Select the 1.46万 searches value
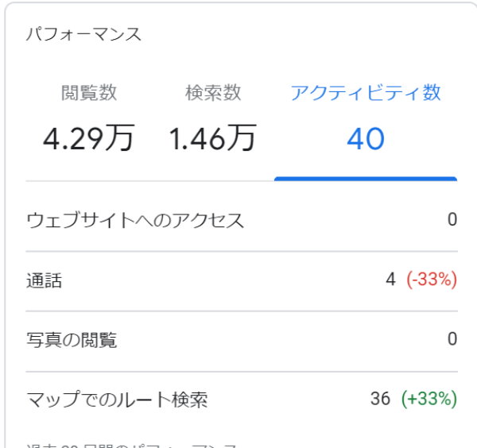Image resolution: width=477 pixels, height=448 pixels. click(213, 139)
